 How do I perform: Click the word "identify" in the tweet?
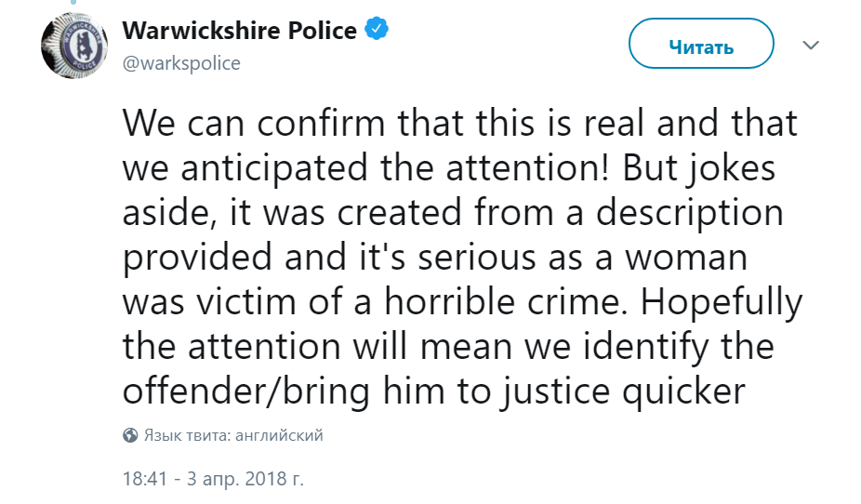pos(645,348)
